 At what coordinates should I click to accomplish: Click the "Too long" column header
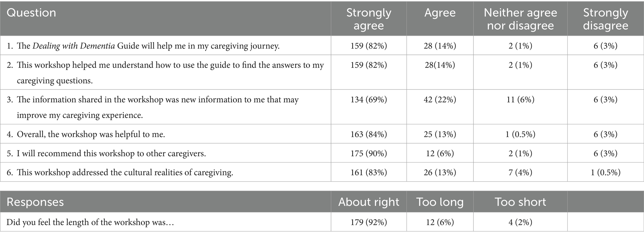tap(440, 202)
